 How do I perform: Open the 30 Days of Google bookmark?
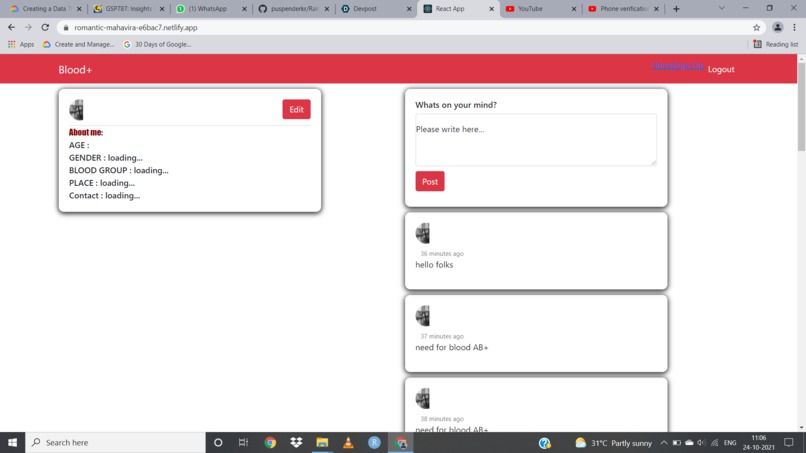[x=157, y=44]
